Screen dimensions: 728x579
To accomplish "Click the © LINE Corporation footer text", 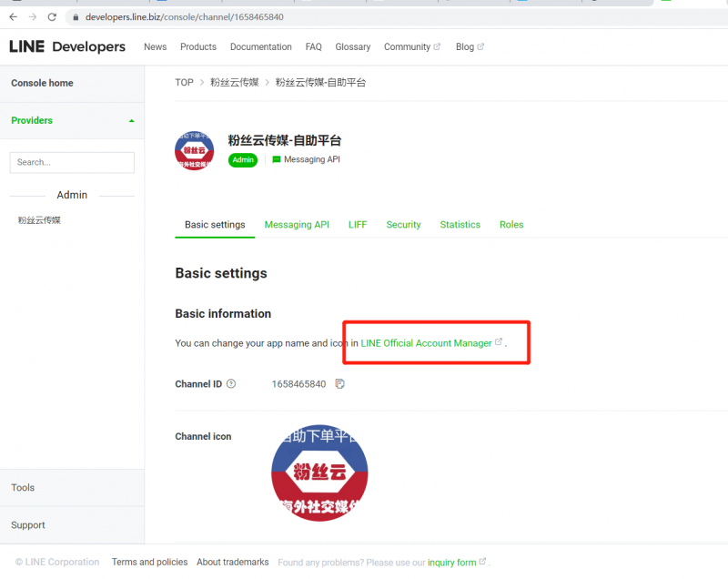I will point(57,563).
